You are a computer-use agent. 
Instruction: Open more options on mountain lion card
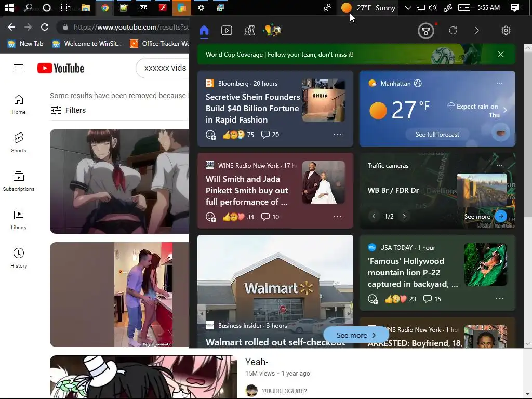pyautogui.click(x=499, y=299)
